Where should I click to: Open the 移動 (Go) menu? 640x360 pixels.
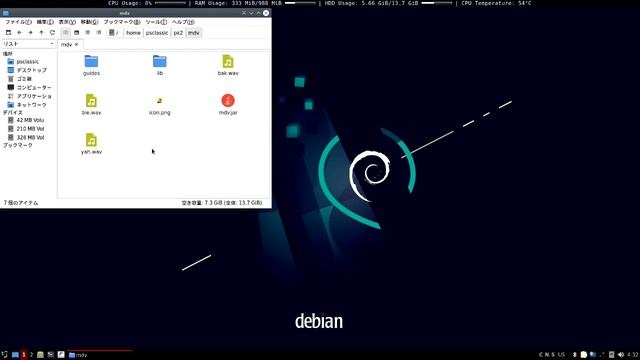click(x=89, y=22)
